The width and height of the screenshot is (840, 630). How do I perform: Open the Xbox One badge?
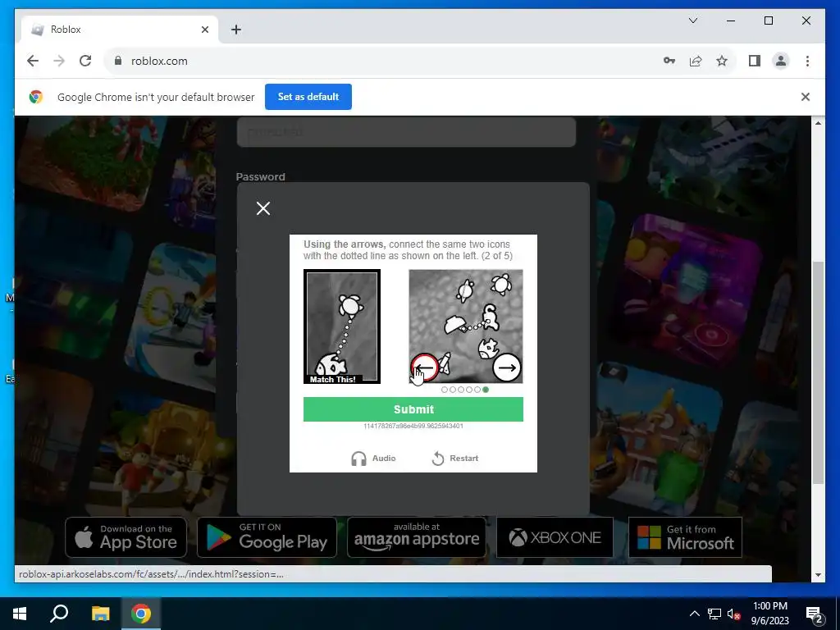click(x=555, y=536)
